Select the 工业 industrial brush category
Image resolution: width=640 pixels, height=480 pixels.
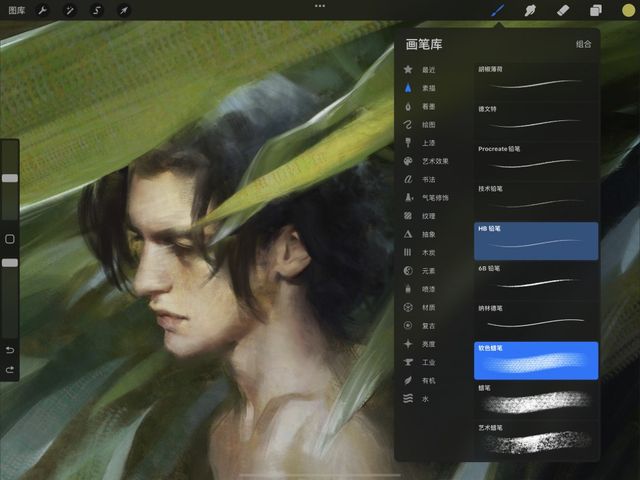[420, 362]
